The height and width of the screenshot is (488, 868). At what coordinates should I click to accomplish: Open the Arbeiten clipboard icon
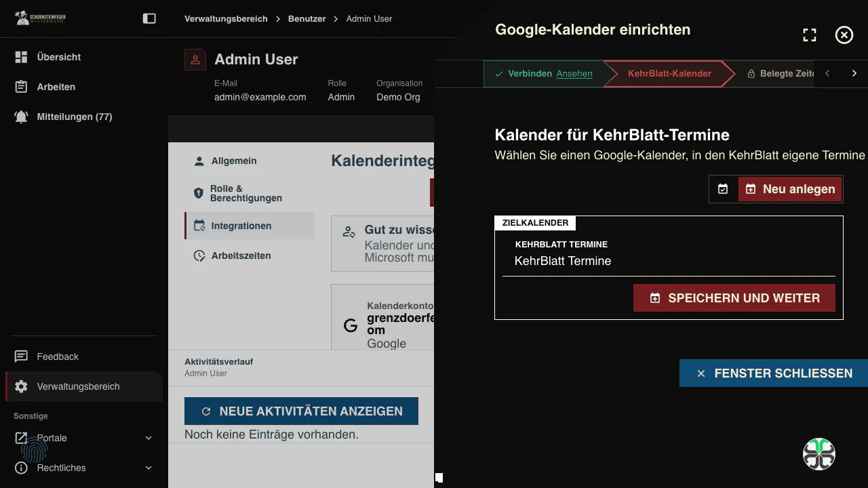[21, 87]
